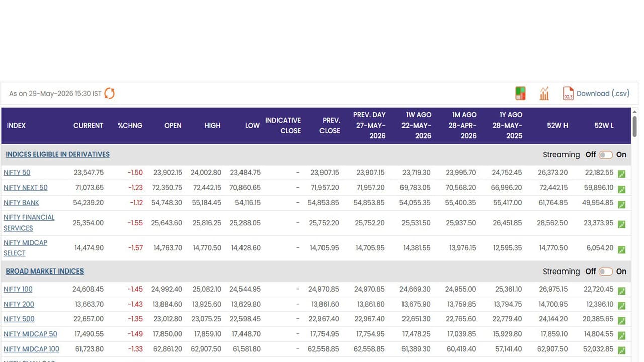644x362 pixels.
Task: Open the NIFTY MIDCAP 50 link
Action: [x=30, y=334]
